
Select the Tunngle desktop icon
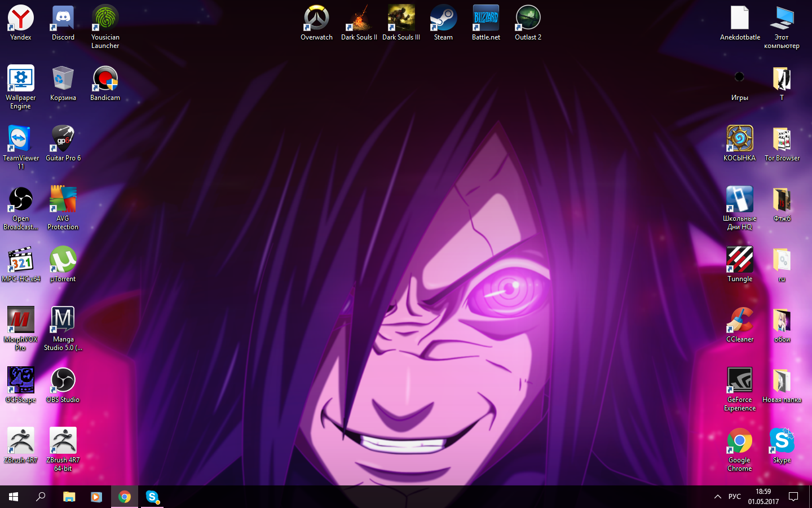coord(740,265)
